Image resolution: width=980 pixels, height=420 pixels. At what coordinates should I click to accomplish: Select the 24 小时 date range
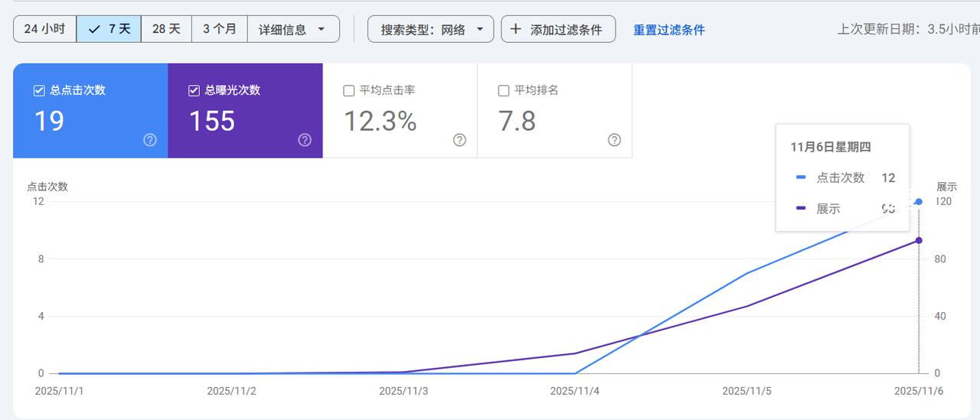point(44,30)
